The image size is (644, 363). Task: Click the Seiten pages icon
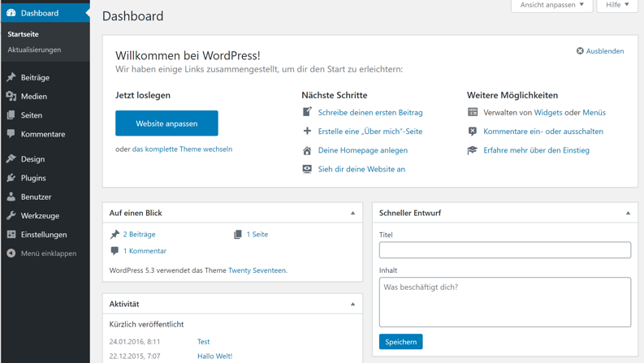[x=11, y=115]
